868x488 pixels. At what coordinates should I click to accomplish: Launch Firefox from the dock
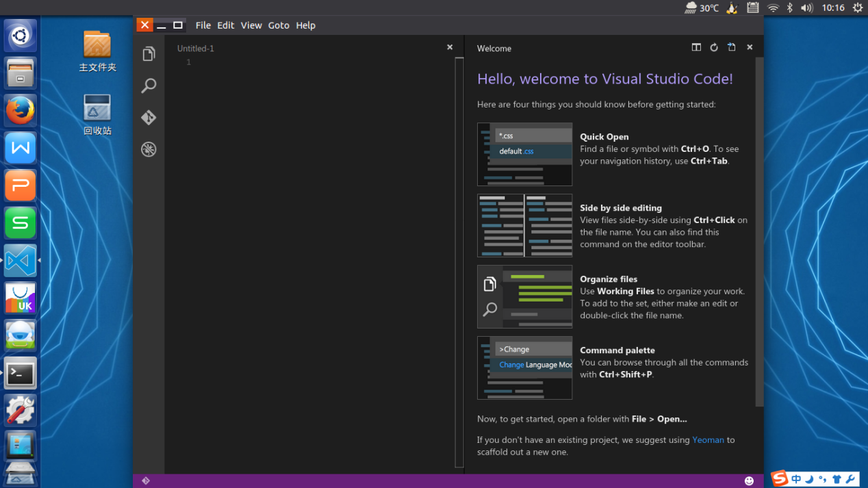20,110
